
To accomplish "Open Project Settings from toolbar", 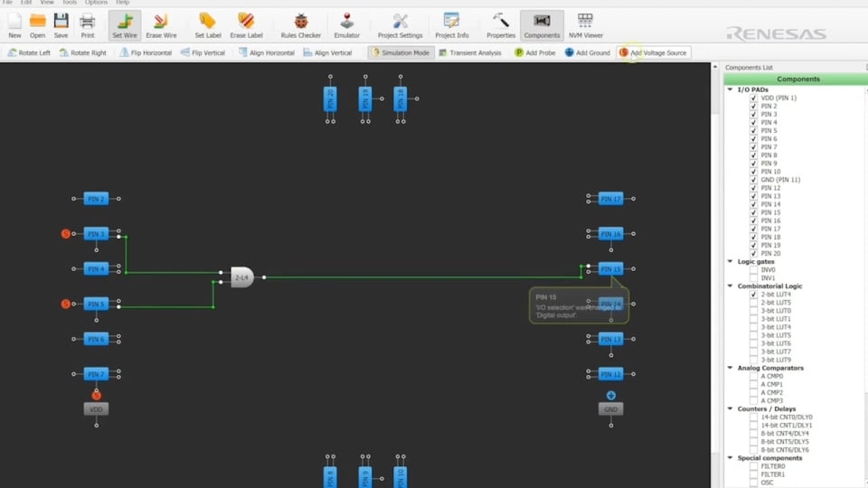I will pos(400,24).
